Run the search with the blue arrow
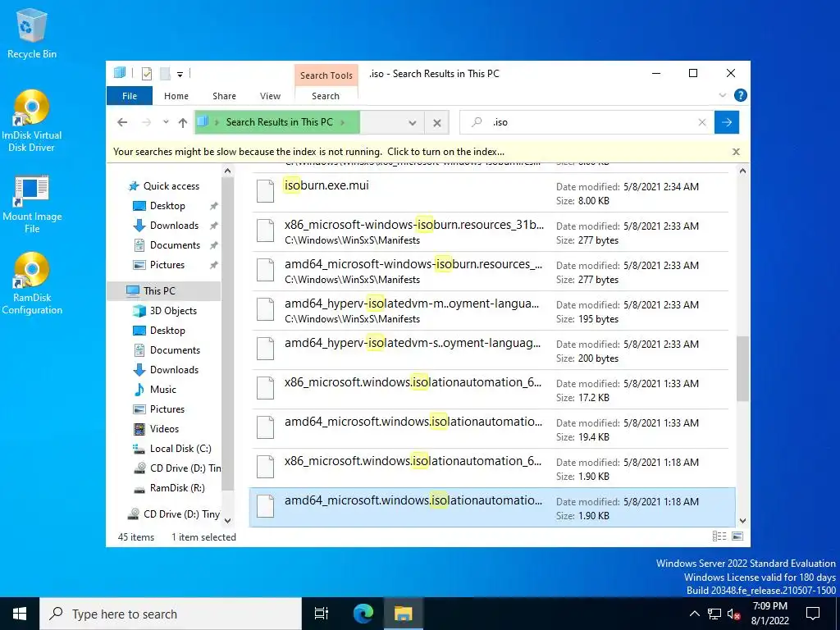The image size is (840, 630). click(x=727, y=122)
